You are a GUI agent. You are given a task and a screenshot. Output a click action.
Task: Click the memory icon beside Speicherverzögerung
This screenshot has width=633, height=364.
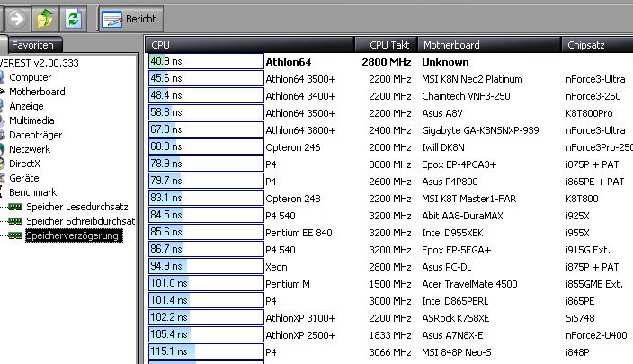point(15,235)
